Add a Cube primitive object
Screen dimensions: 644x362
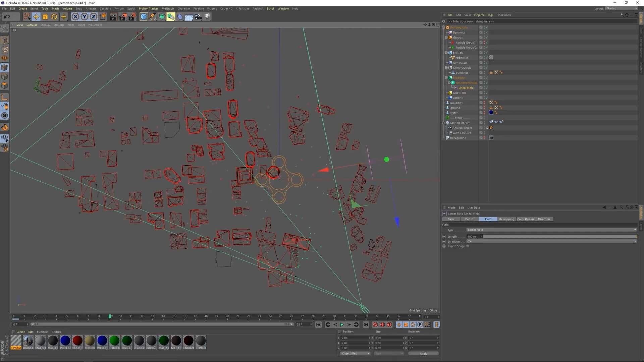(144, 17)
